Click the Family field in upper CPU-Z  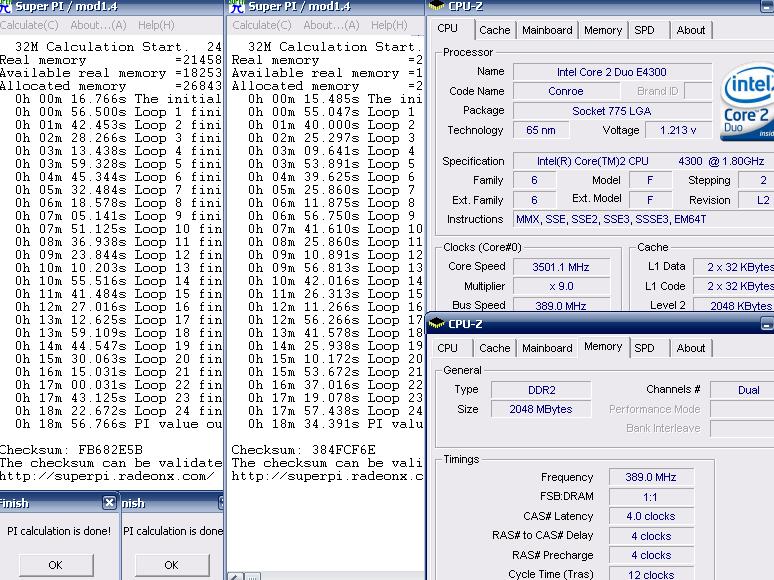click(x=534, y=181)
